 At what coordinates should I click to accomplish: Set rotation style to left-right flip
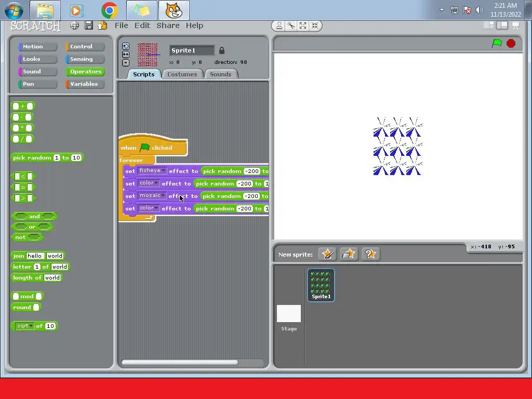126,54
